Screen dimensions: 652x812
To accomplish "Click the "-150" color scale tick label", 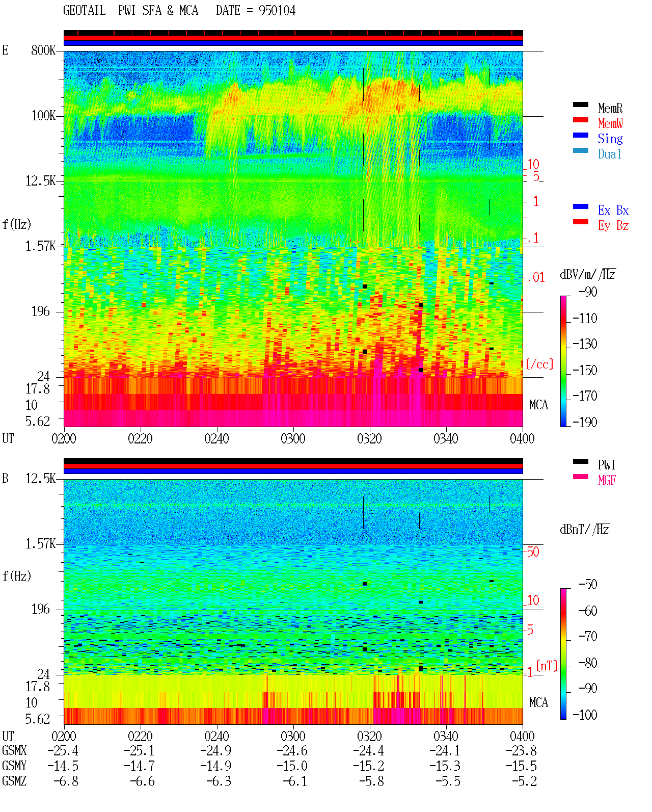I will (585, 371).
